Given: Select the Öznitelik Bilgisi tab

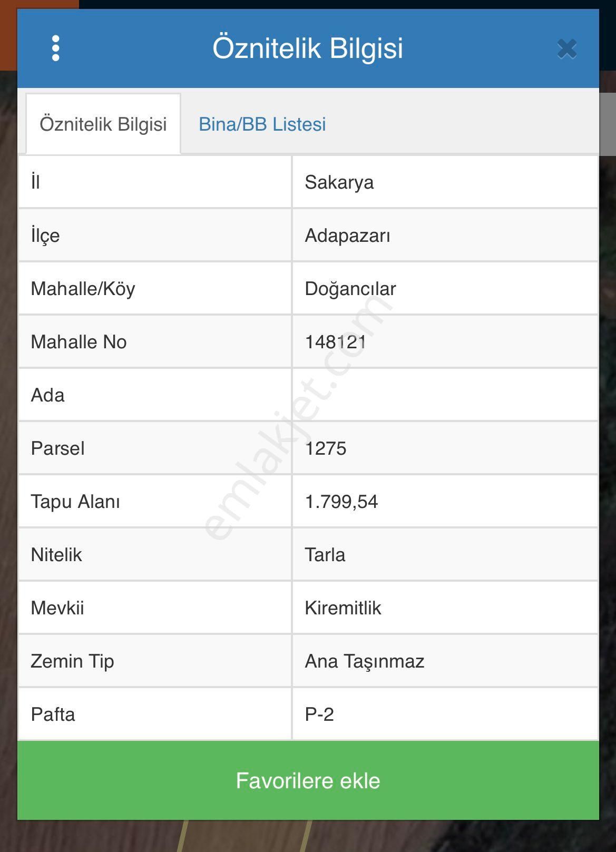Looking at the screenshot, I should (x=103, y=124).
